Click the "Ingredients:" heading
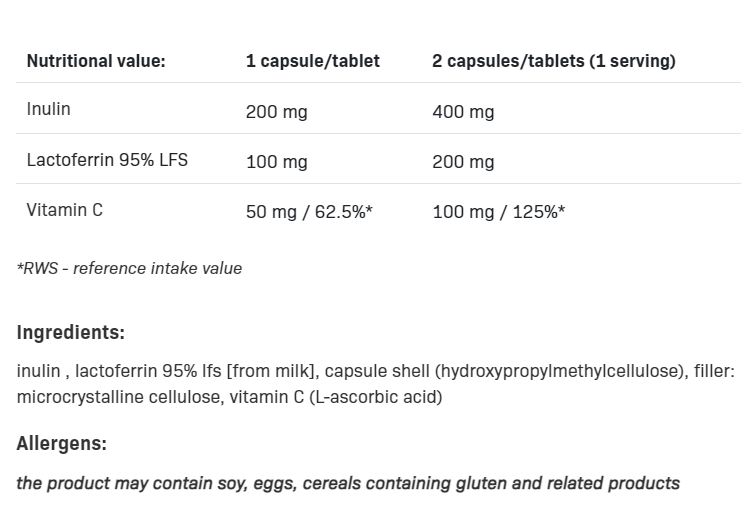Image resolution: width=752 pixels, height=522 pixels. click(x=71, y=333)
